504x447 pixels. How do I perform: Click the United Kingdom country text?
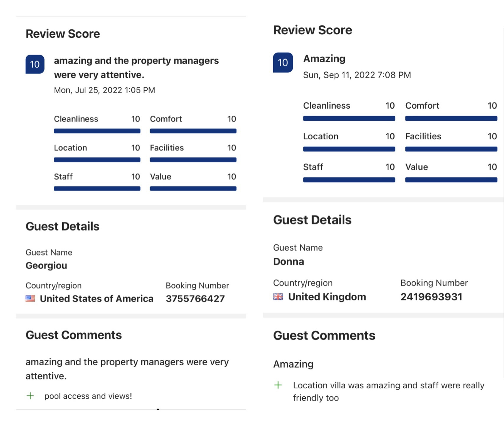pyautogui.click(x=327, y=296)
